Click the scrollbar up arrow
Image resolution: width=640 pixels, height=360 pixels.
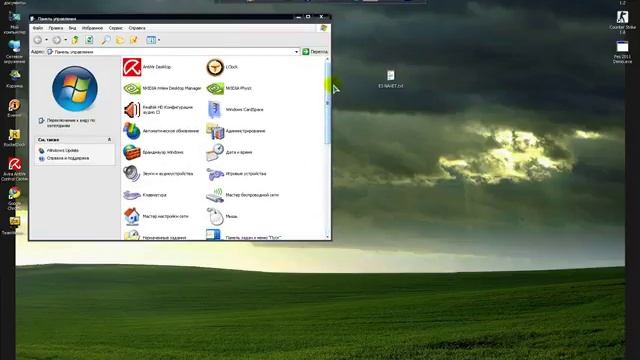point(327,60)
